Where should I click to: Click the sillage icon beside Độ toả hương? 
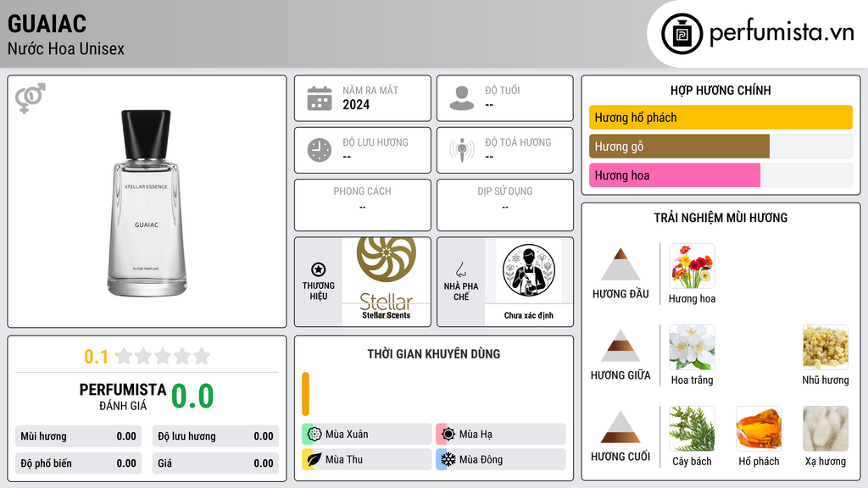point(462,150)
